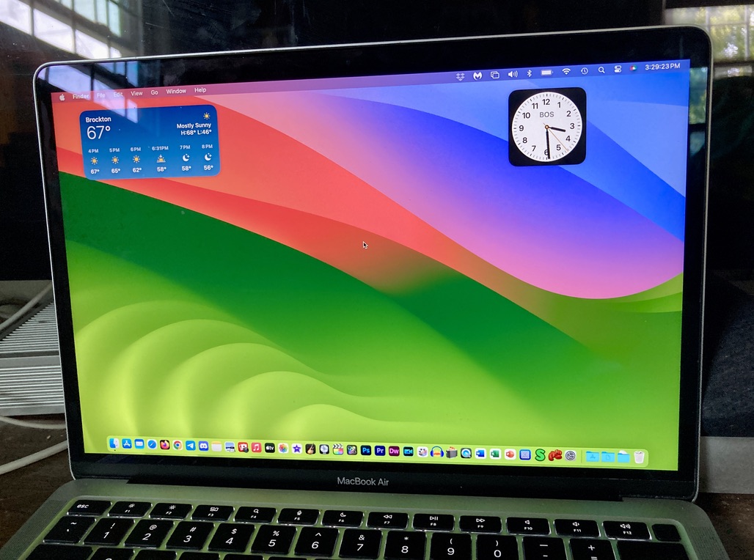754x560 pixels.
Task: Click the BOS analog clock widget
Action: click(547, 127)
